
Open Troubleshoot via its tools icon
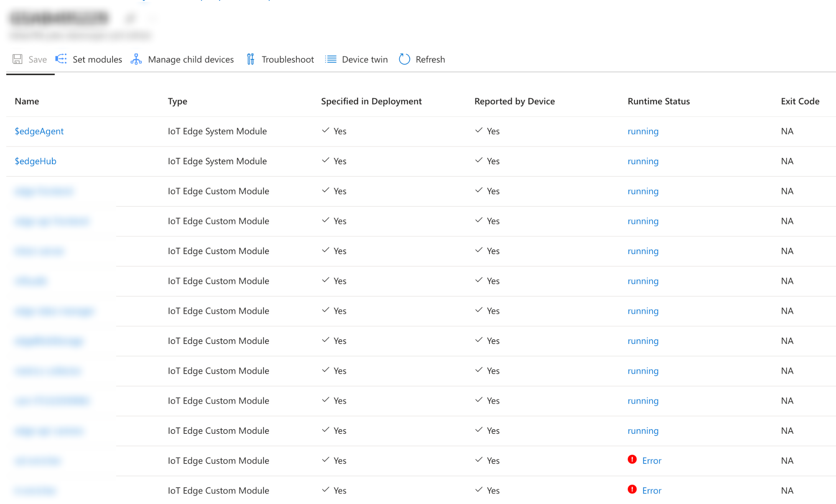coord(250,59)
